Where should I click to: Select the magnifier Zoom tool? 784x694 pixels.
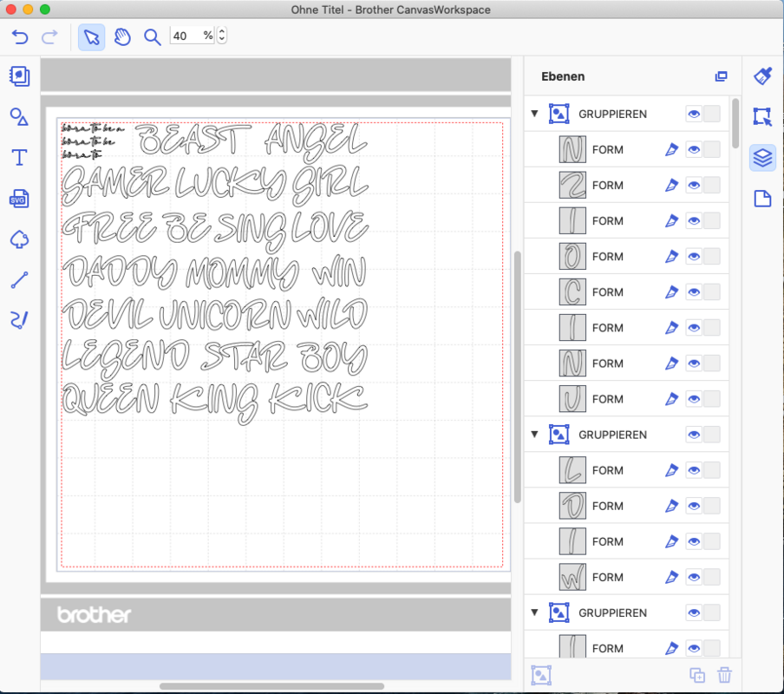[152, 36]
